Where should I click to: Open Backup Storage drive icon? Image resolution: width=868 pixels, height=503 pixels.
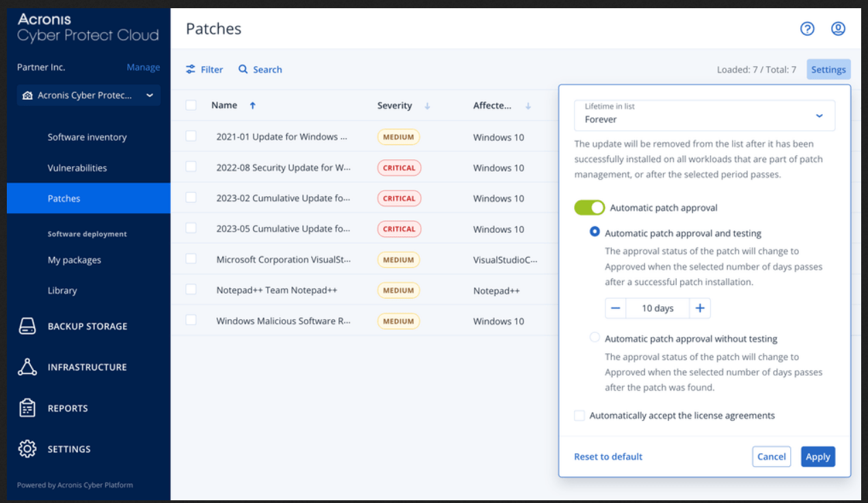[27, 327]
